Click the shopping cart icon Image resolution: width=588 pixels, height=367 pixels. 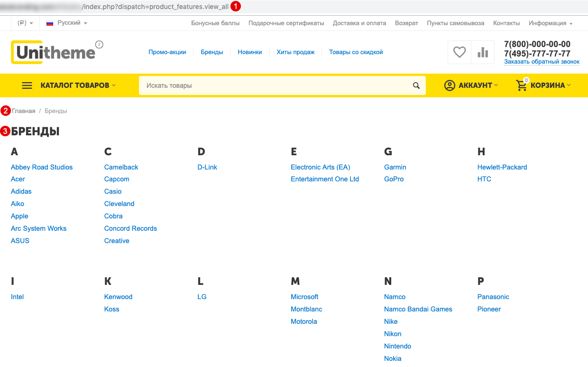pyautogui.click(x=522, y=85)
